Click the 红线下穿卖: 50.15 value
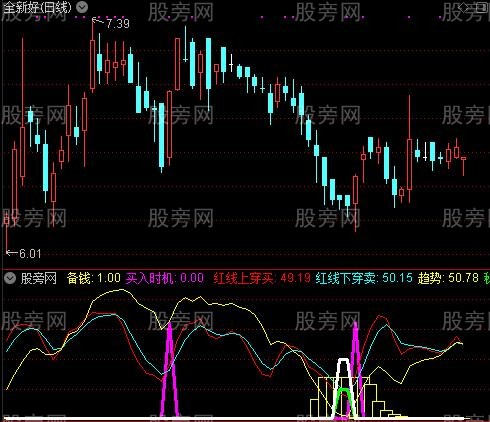 (364, 278)
